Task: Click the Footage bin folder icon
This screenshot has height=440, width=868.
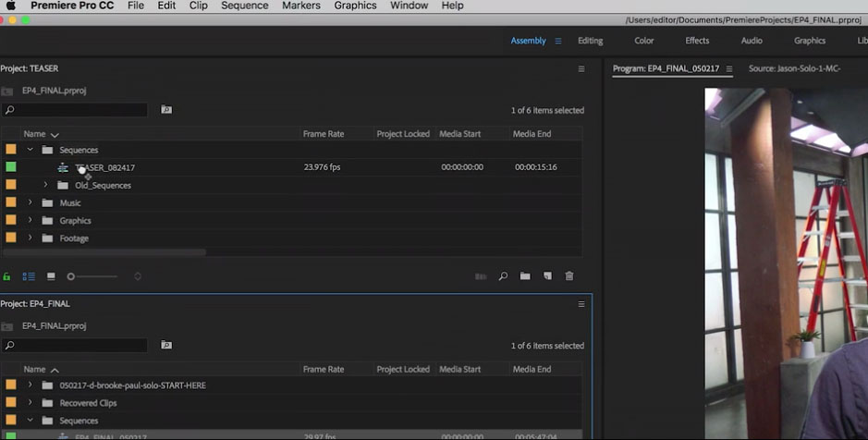Action: [x=48, y=238]
